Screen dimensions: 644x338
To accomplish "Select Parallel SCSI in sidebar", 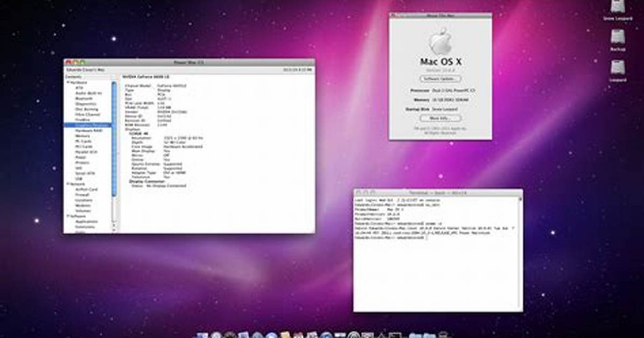I will click(86, 152).
